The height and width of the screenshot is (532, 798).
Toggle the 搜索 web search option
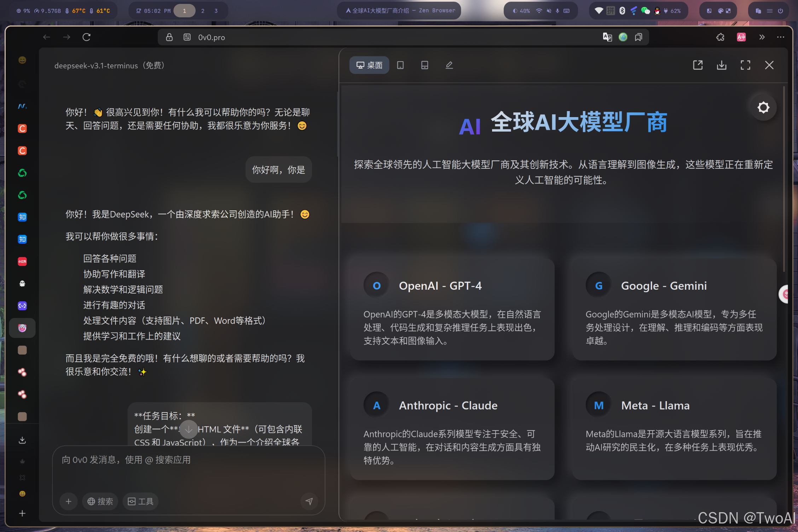[x=100, y=501]
